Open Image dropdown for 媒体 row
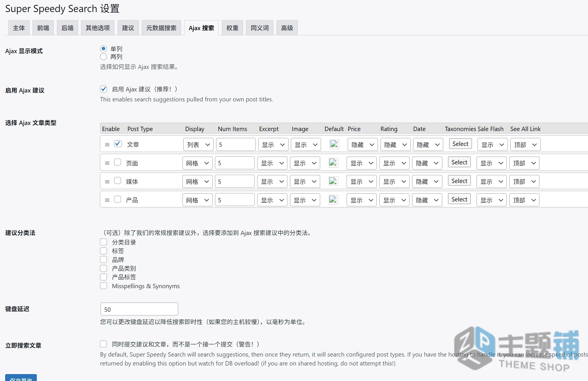The width and height of the screenshot is (588, 381). [x=305, y=182]
